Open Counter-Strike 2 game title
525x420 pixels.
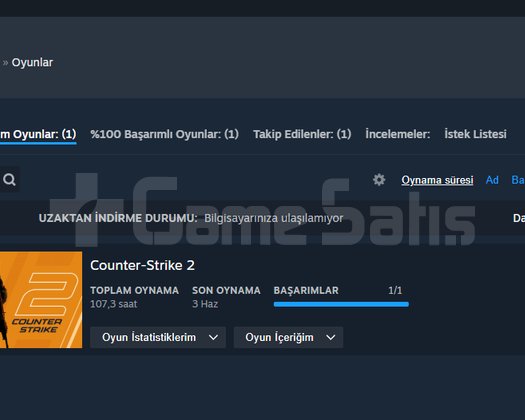click(142, 265)
